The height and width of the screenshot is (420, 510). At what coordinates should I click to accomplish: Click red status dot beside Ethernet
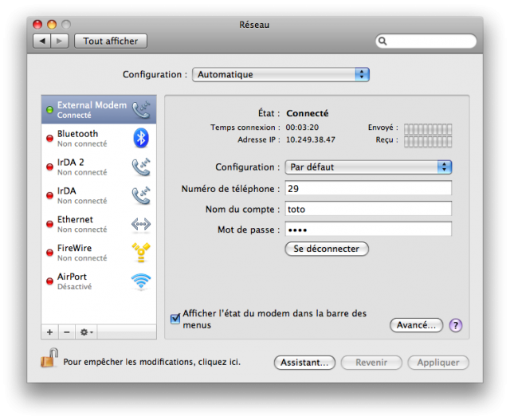[x=49, y=224]
